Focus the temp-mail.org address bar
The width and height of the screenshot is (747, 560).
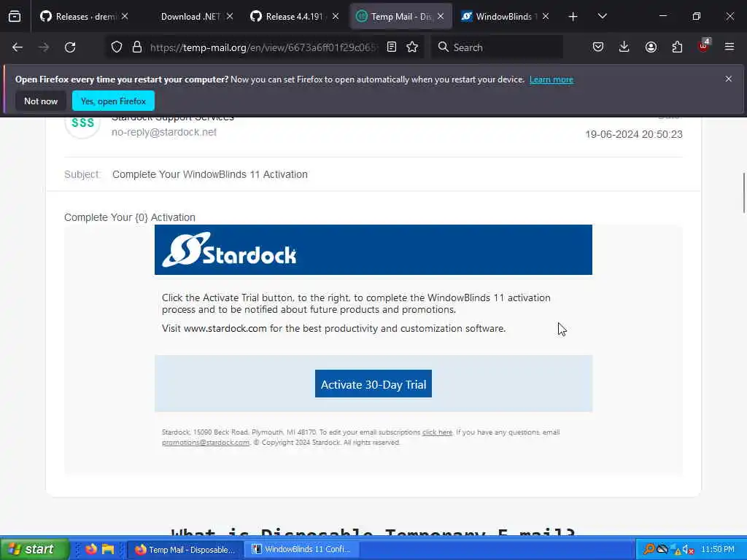click(x=263, y=47)
